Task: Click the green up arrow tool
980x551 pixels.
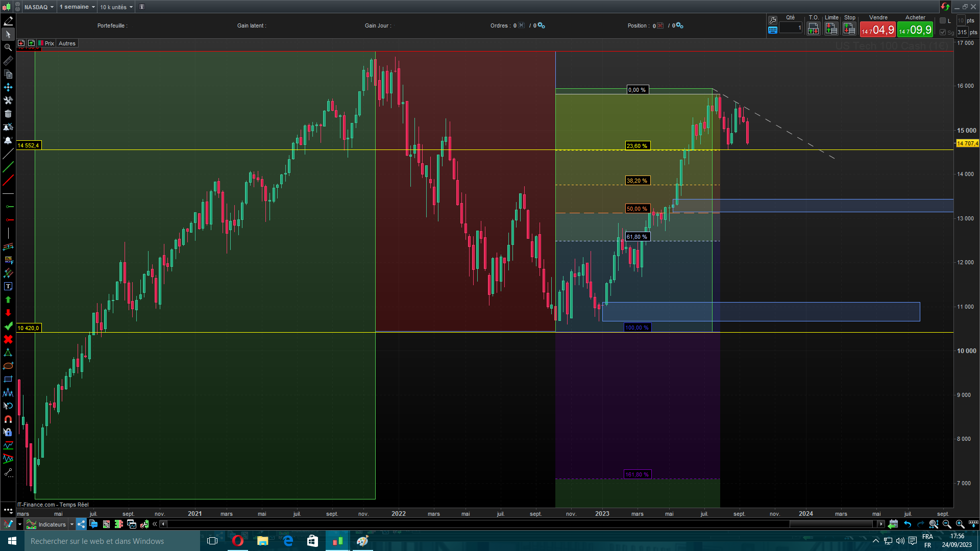Action: 8,300
